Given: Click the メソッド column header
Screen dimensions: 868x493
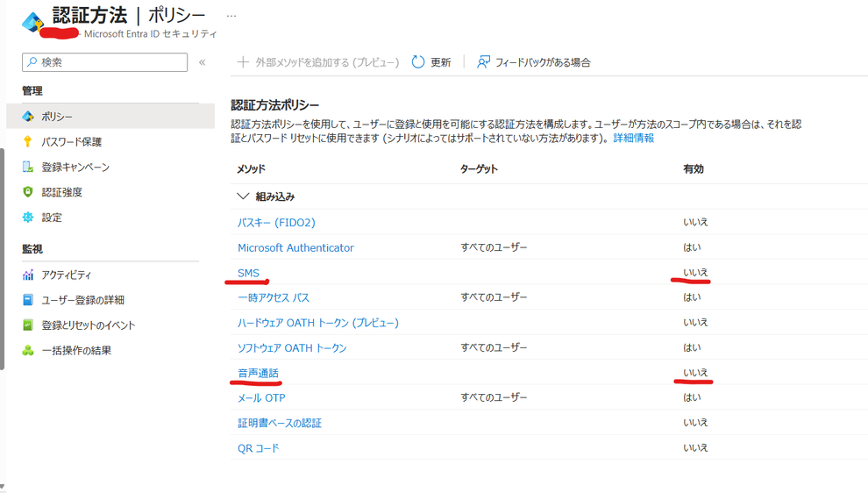Looking at the screenshot, I should tap(252, 169).
